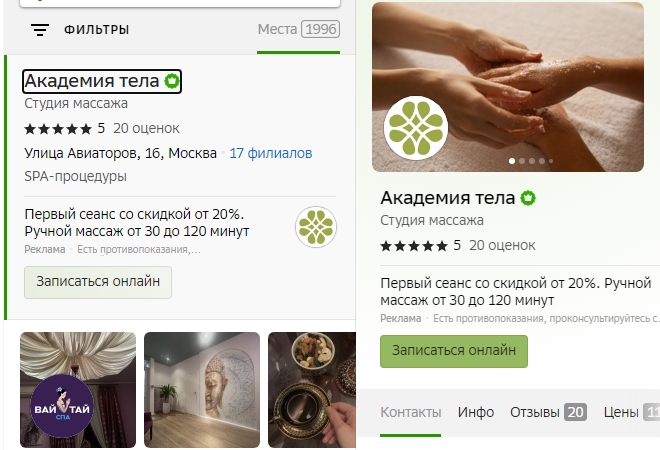
Task: Click the small clover logo beside the ad text
Action: [316, 227]
